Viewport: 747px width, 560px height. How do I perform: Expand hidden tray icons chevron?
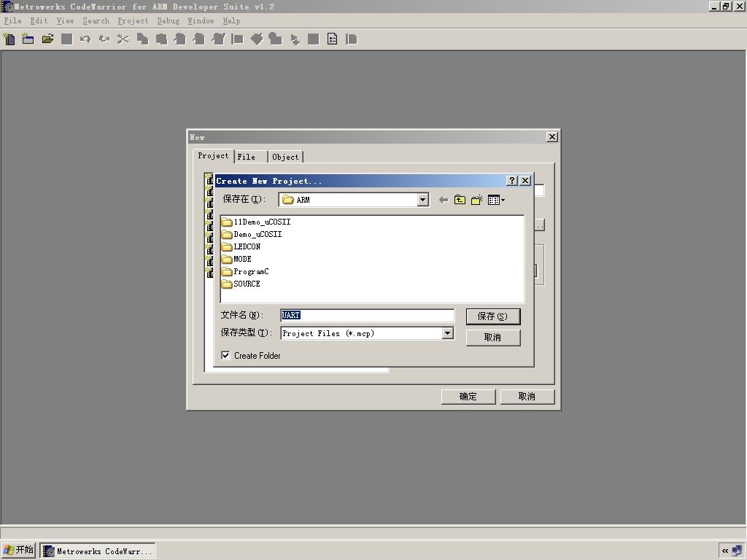pos(725,551)
